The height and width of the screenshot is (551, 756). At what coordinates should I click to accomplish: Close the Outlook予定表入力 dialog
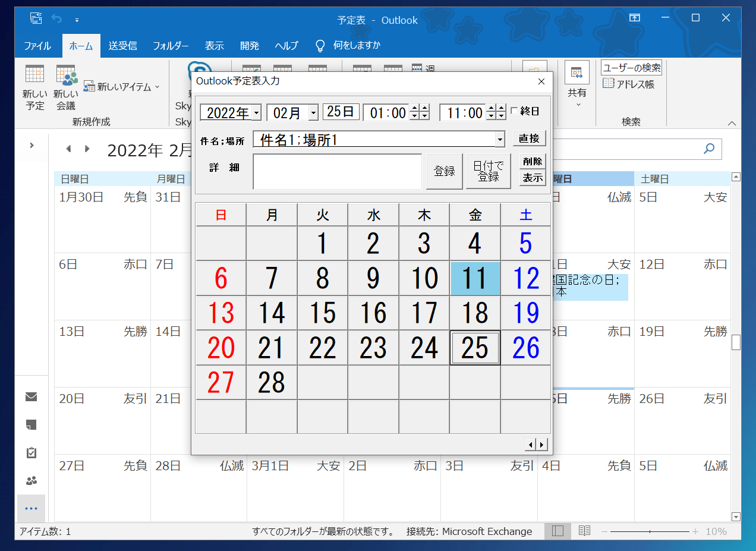pos(541,81)
